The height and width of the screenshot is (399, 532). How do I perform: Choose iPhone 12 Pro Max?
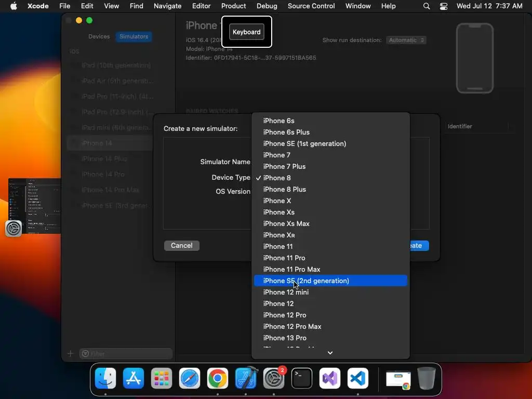coord(330,326)
